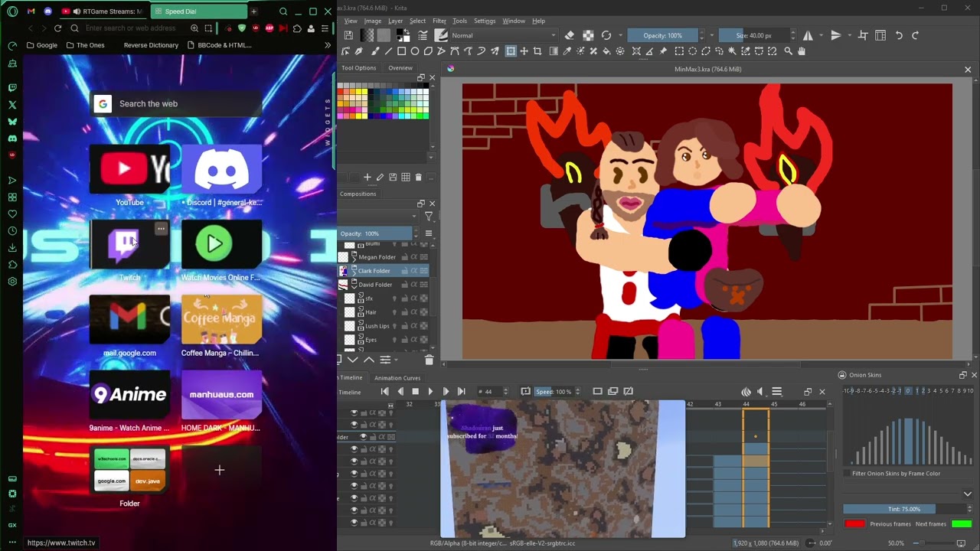980x551 pixels.
Task: Move layer up with up chevron
Action: [x=369, y=360]
